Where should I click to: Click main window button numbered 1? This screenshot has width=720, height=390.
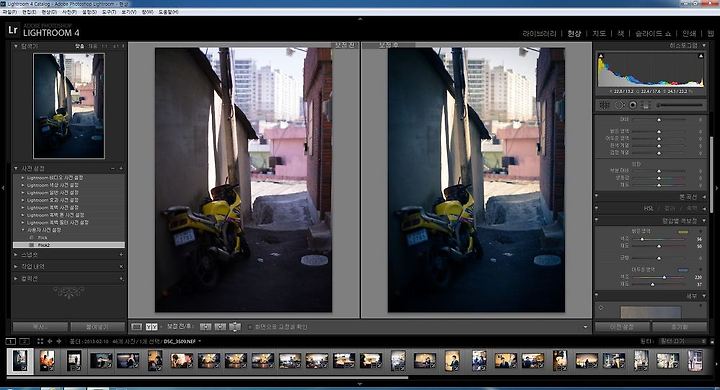pyautogui.click(x=11, y=341)
